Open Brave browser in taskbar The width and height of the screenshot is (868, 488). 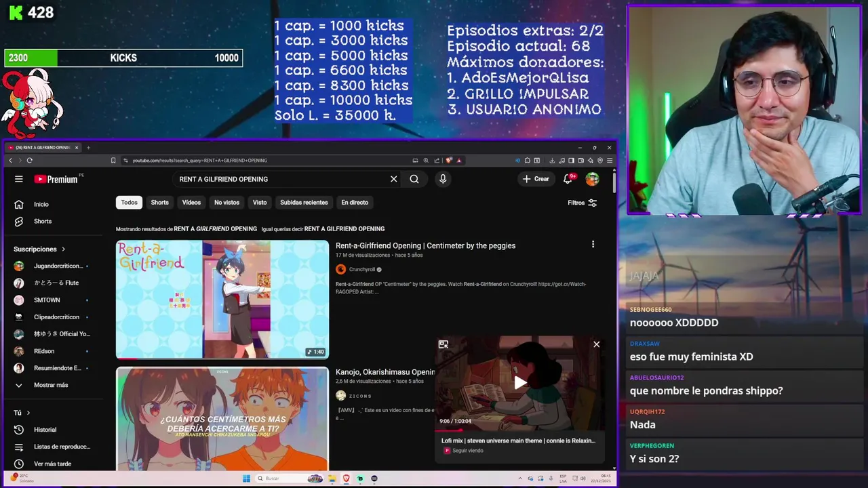tap(346, 479)
